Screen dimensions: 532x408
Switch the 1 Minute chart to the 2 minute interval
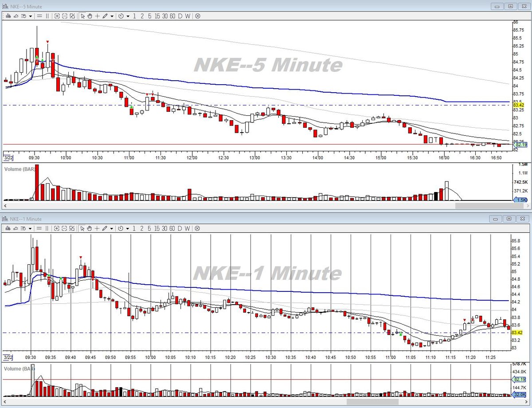[x=142, y=228]
